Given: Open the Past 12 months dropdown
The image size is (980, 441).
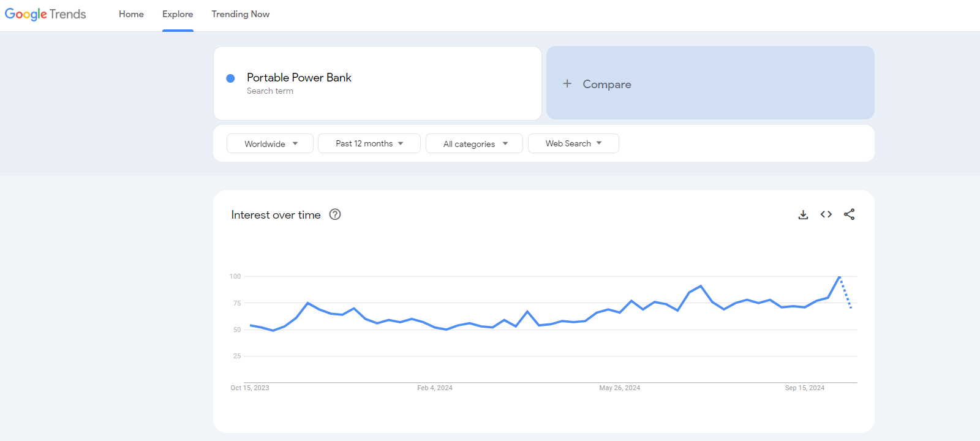Looking at the screenshot, I should pyautogui.click(x=369, y=143).
